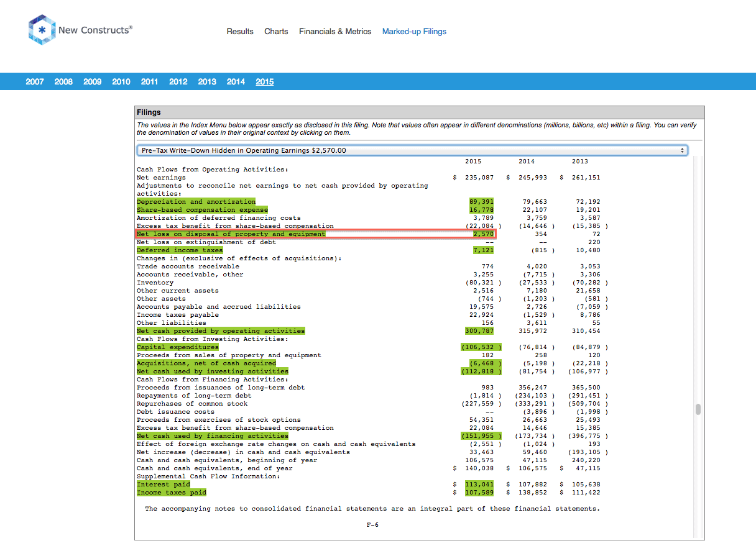
Task: Click the highlighted 300,787 value
Action: coord(480,331)
